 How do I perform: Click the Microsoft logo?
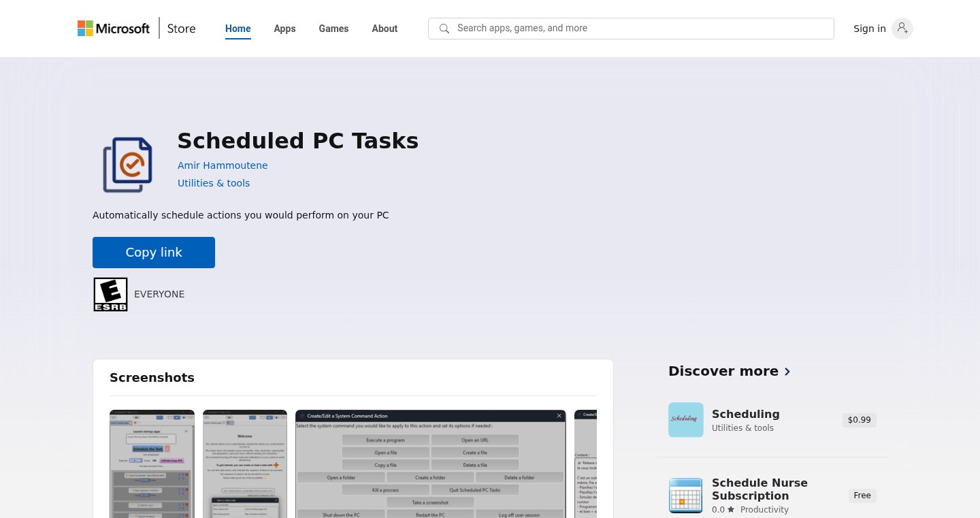[x=114, y=29]
